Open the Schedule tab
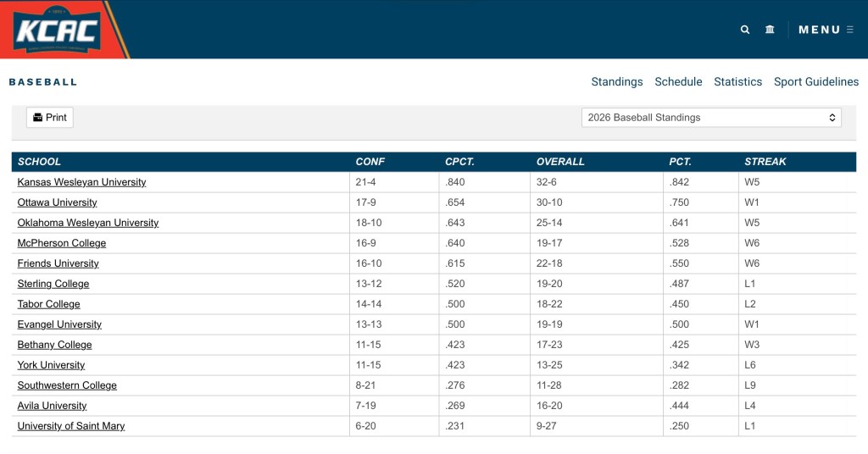 [678, 82]
